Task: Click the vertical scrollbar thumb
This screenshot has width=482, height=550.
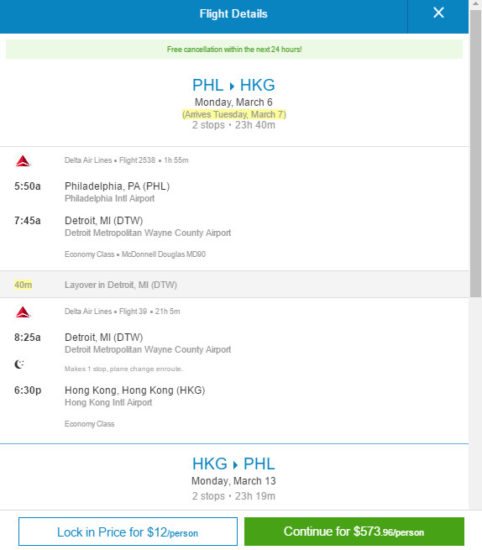Action: coord(476,153)
